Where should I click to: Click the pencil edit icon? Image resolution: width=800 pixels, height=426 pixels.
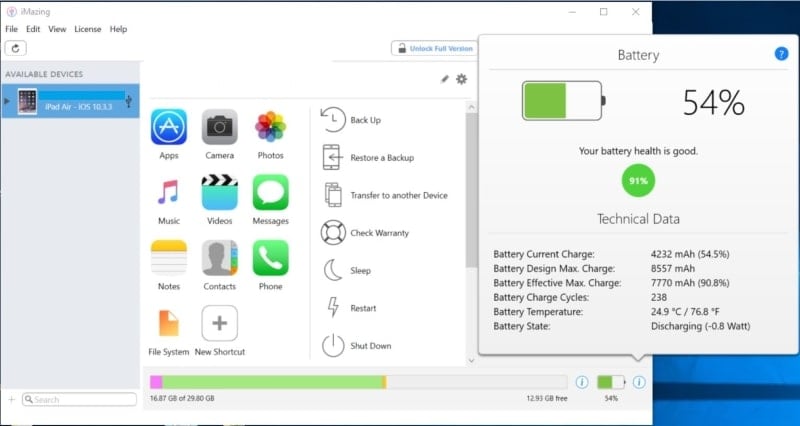point(445,79)
